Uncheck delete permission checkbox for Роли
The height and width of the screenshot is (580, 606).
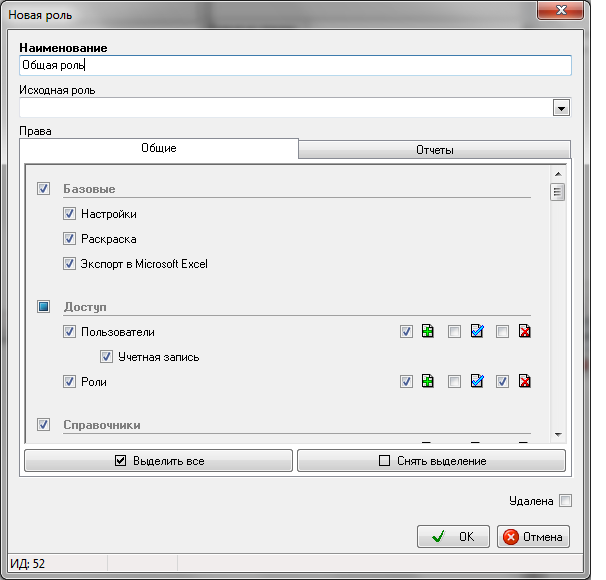pyautogui.click(x=503, y=381)
